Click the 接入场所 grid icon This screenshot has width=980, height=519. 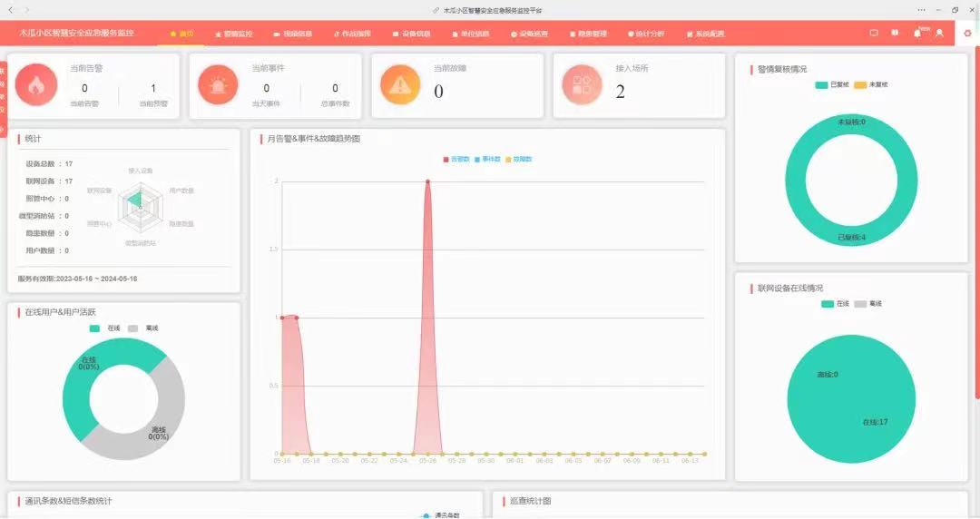[582, 85]
